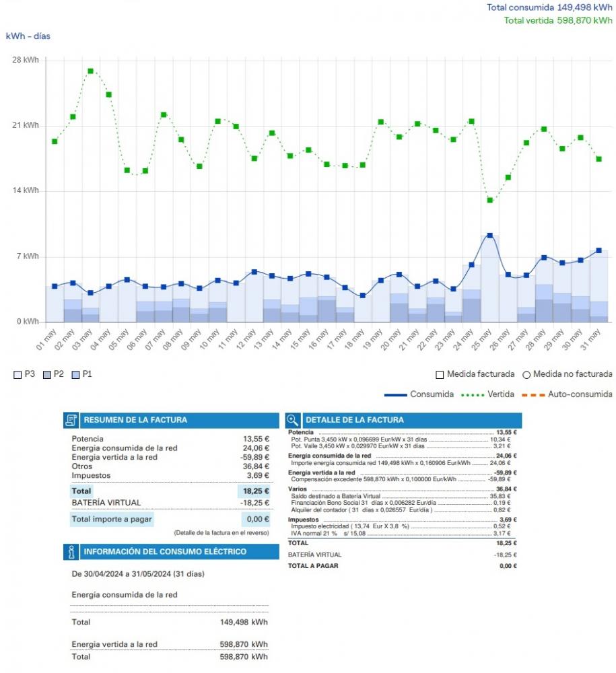Click the Alquiler del contador line
The image size is (616, 673).
pyautogui.click(x=401, y=510)
